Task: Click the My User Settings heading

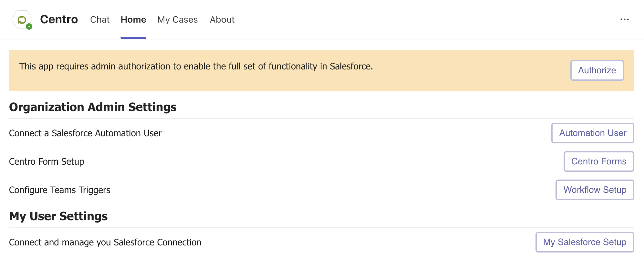Action: [x=58, y=216]
